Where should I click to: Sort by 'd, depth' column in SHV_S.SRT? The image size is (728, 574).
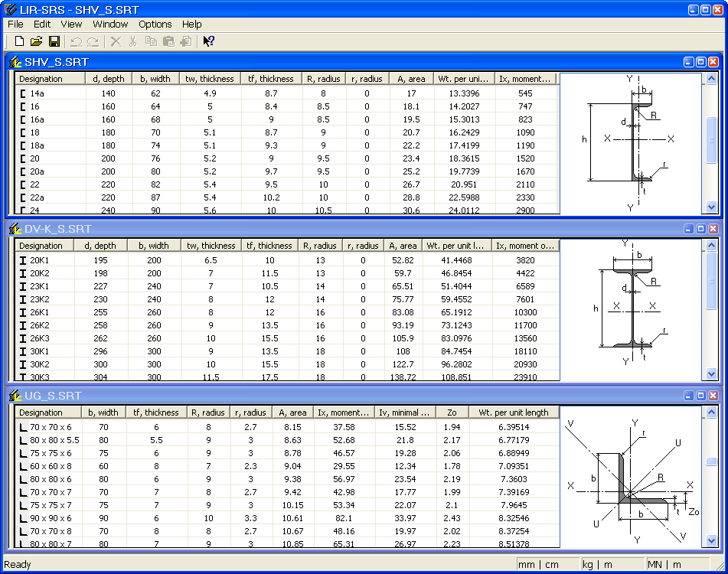[108, 79]
